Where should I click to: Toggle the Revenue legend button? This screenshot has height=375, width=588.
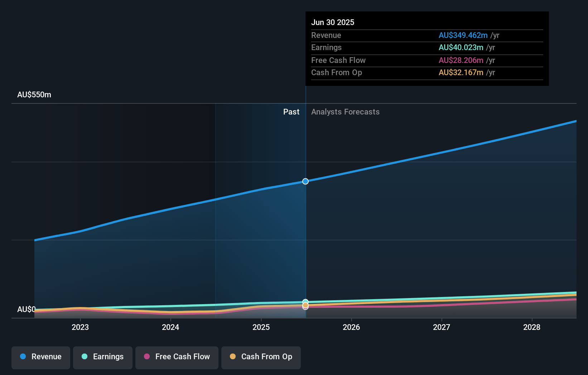click(x=41, y=357)
